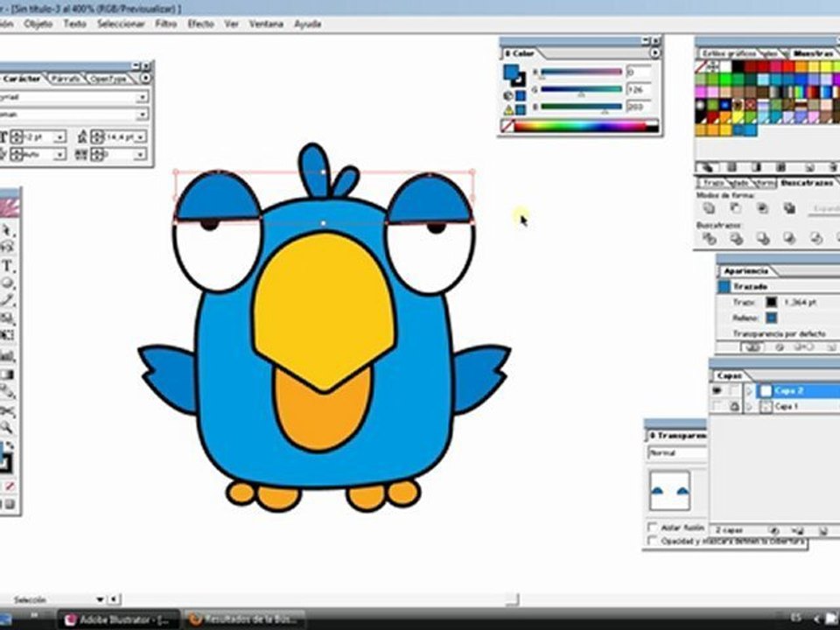Image resolution: width=840 pixels, height=630 pixels.
Task: Open the Filtro menu
Action: tap(166, 24)
